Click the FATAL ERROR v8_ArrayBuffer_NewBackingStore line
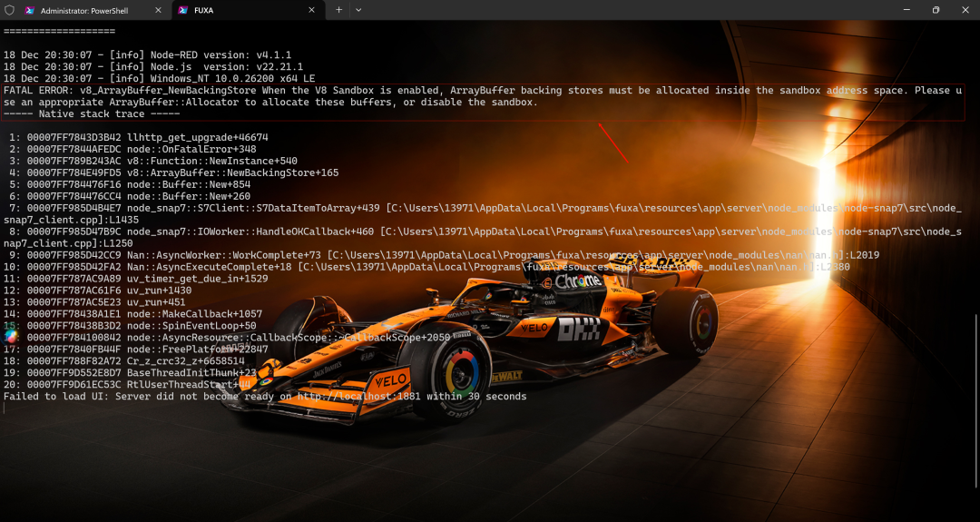The height and width of the screenshot is (522, 980). click(483, 96)
